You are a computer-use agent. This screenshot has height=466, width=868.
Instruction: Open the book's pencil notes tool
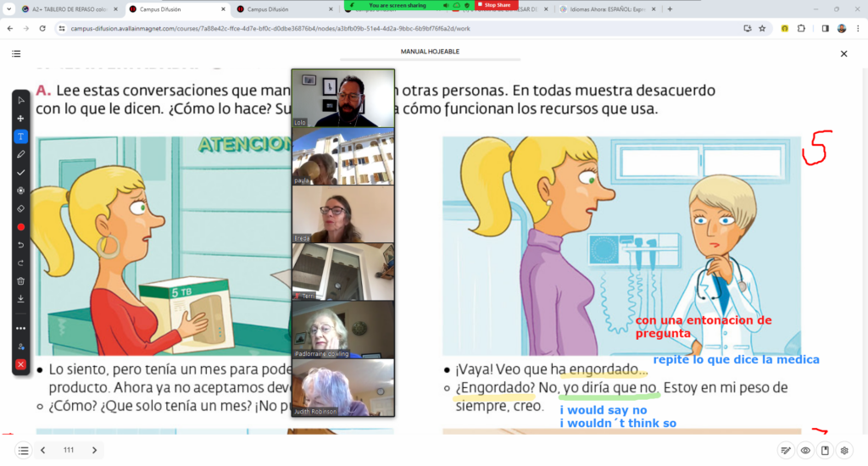786,451
